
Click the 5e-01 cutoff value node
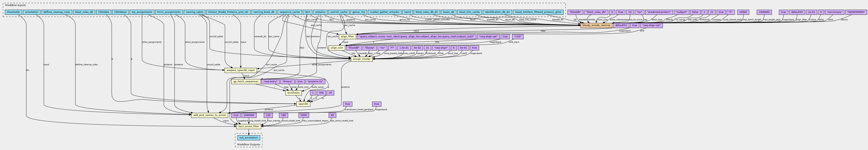point(464,48)
